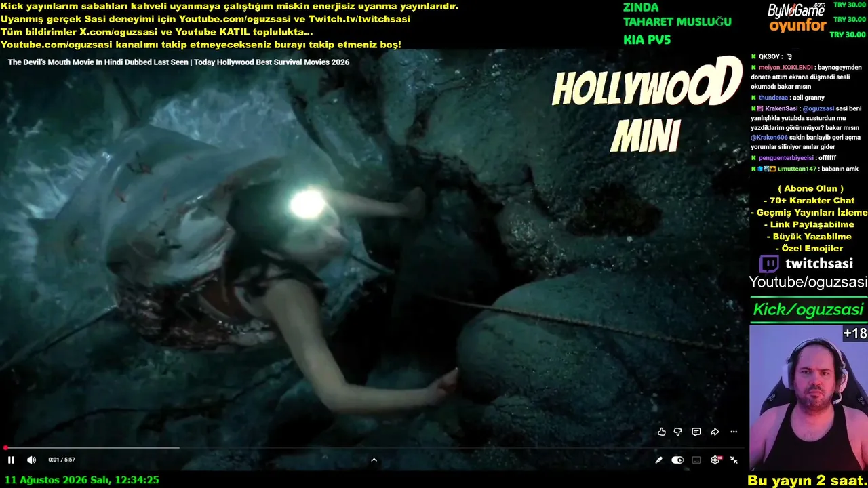
Task: Click chat username QKSOY
Action: pos(770,57)
